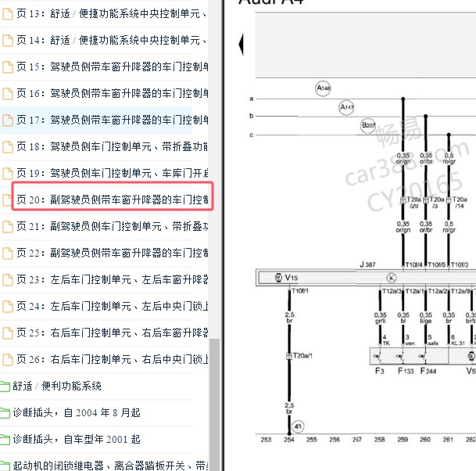
Task: Click the A147 connection circle
Action: click(346, 107)
